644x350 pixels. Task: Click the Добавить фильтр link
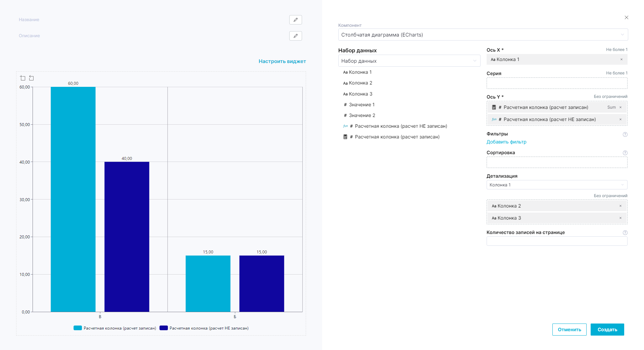click(x=506, y=142)
